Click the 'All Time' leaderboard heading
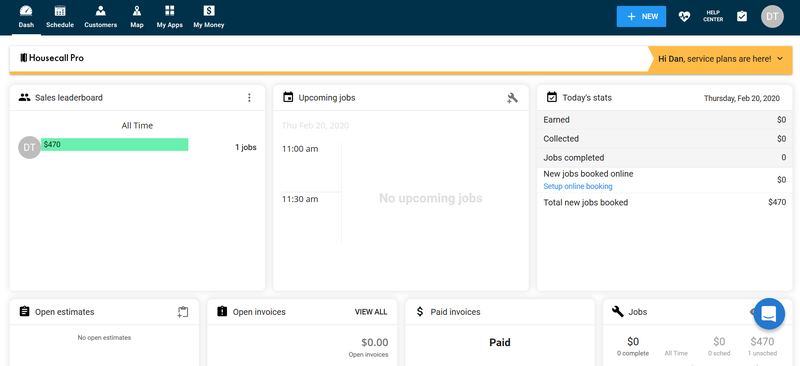This screenshot has width=800, height=366. 137,126
